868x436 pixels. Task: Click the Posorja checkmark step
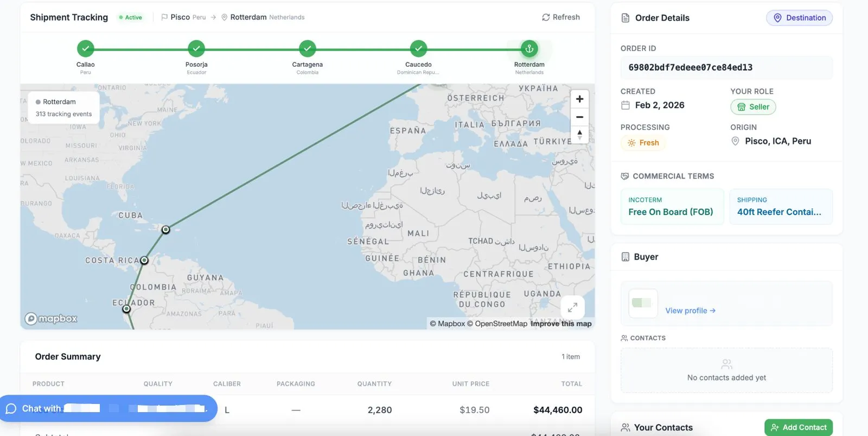coord(196,48)
